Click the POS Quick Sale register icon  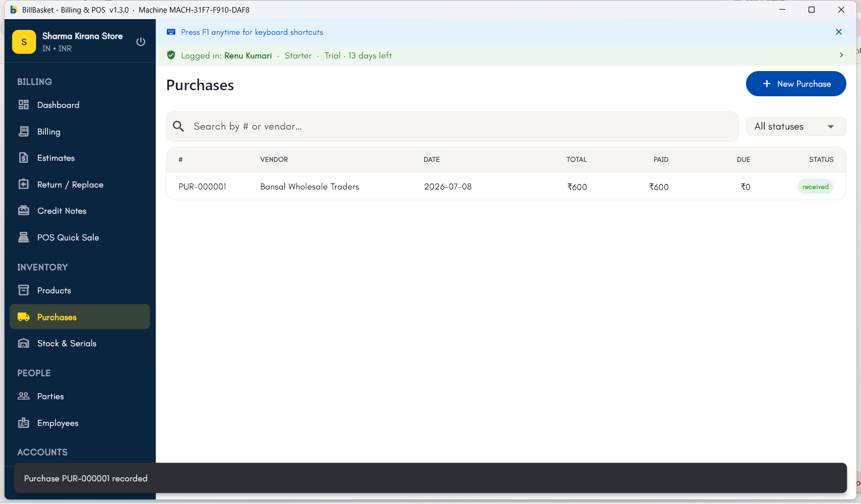[24, 237]
